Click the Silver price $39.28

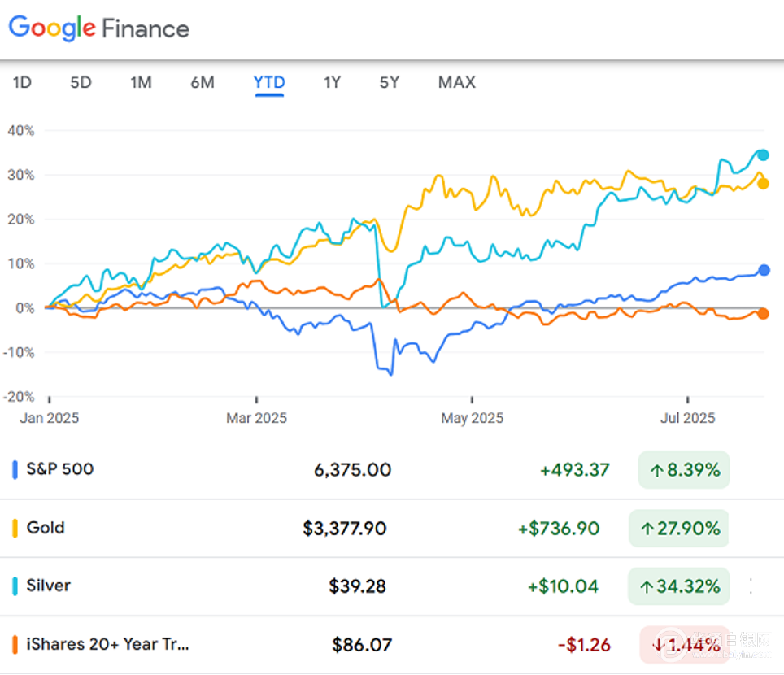tap(358, 586)
